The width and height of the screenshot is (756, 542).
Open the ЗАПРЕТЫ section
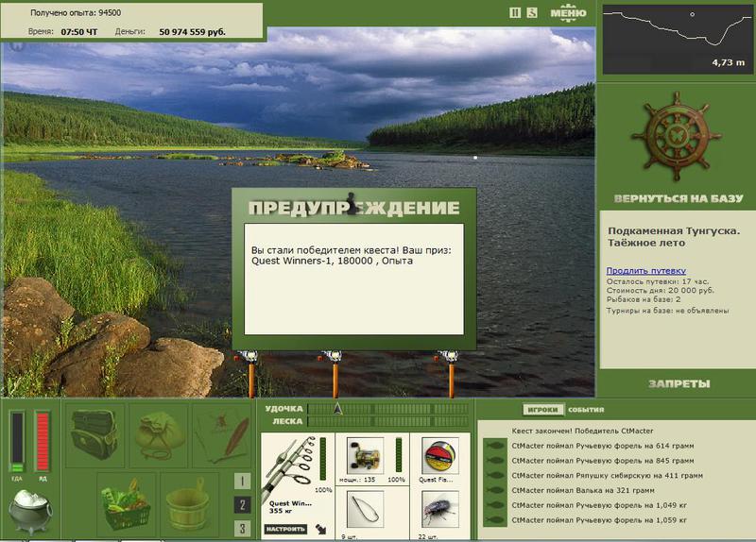(x=679, y=384)
